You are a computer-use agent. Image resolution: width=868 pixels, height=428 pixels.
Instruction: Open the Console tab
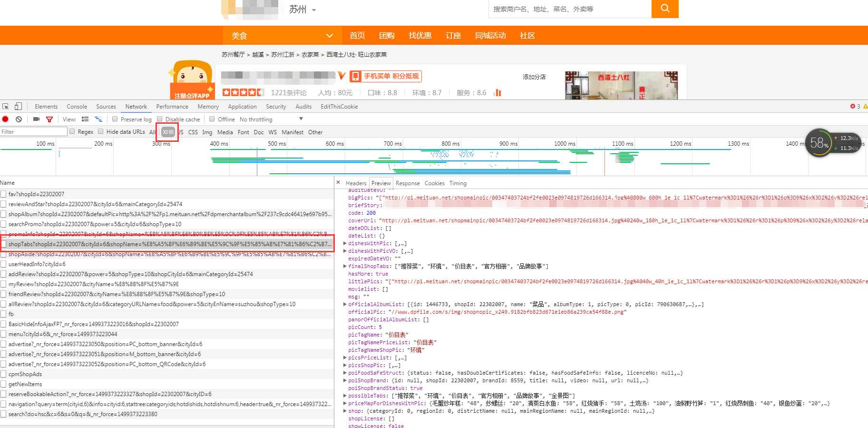coord(77,107)
